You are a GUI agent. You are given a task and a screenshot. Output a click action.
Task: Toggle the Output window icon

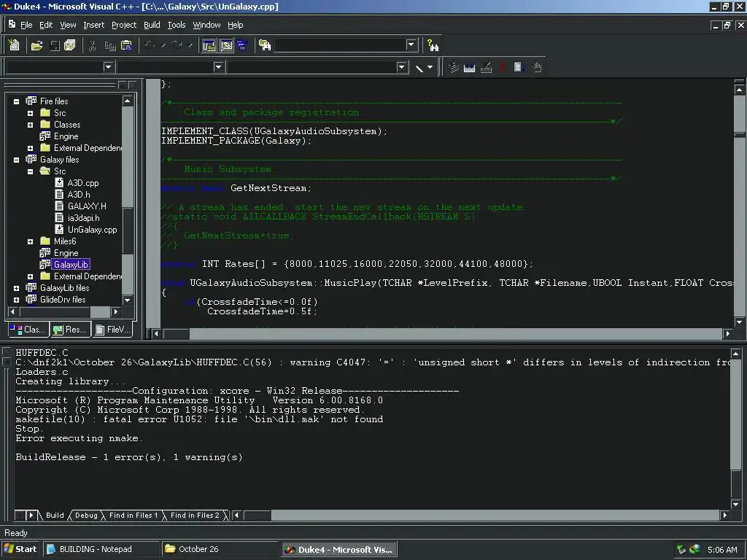226,45
